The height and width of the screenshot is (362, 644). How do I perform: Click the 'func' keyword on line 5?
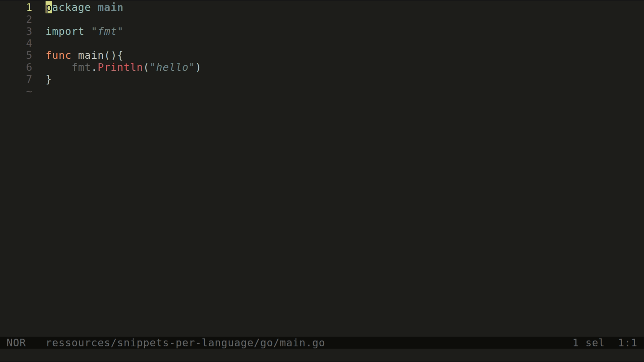point(58,55)
